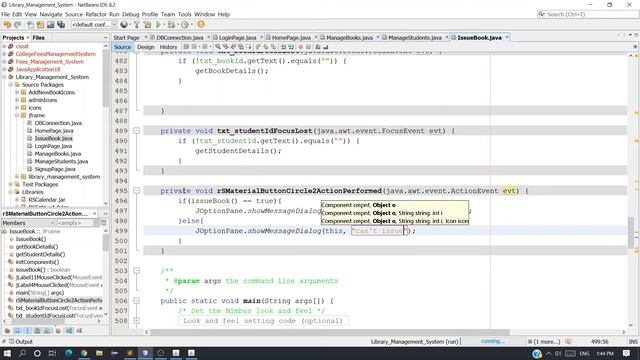Select the getBookDetails() member in Navigator

(37, 247)
